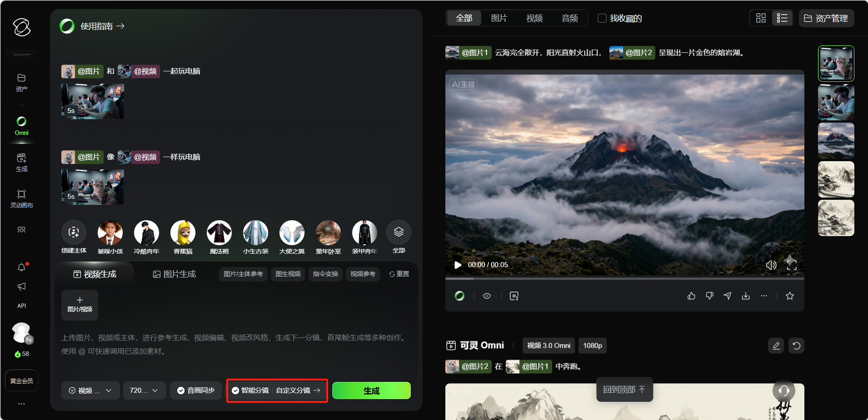Check the 我收藏的 checkbox
This screenshot has height=420, width=868.
tap(602, 18)
